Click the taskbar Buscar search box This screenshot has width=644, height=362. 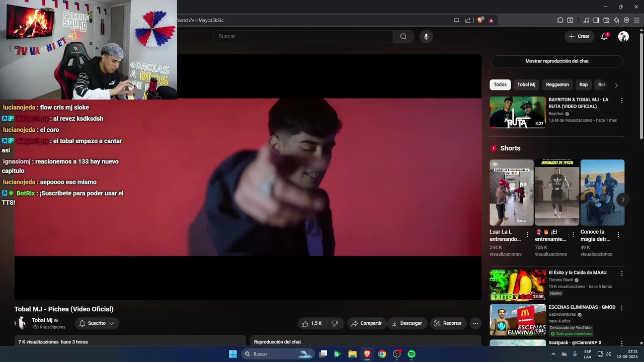click(x=278, y=354)
